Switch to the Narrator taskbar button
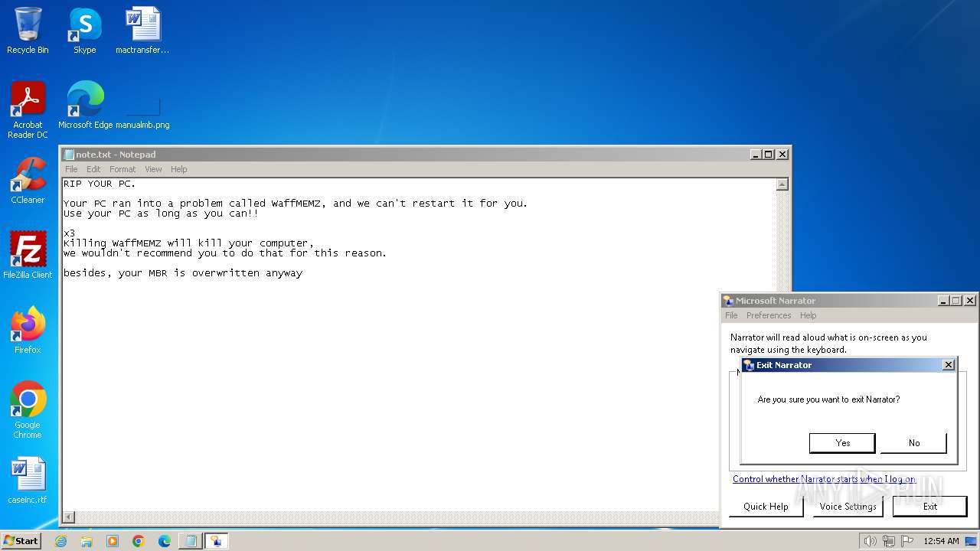Screen dimensions: 980x551 216,541
